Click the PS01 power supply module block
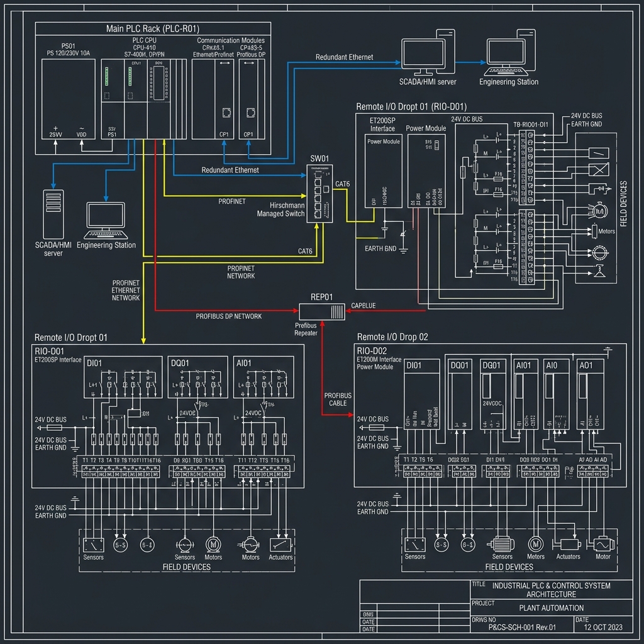This screenshot has height=644, width=644. pyautogui.click(x=68, y=99)
